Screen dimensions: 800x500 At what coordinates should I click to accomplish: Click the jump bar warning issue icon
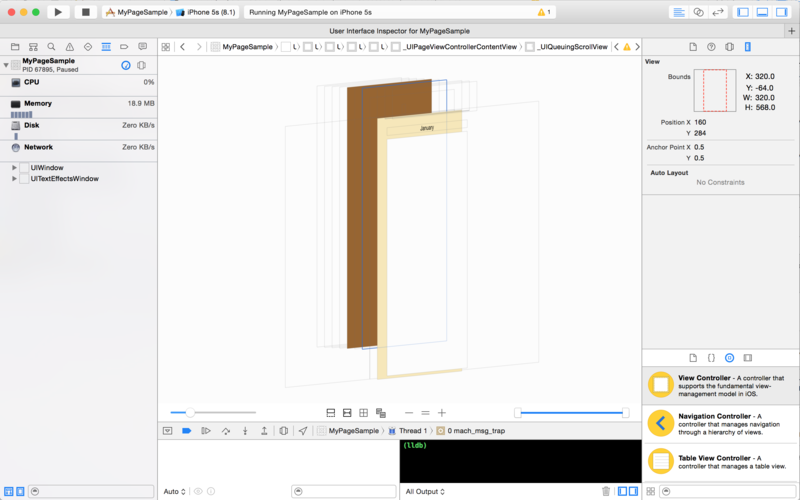click(x=627, y=47)
